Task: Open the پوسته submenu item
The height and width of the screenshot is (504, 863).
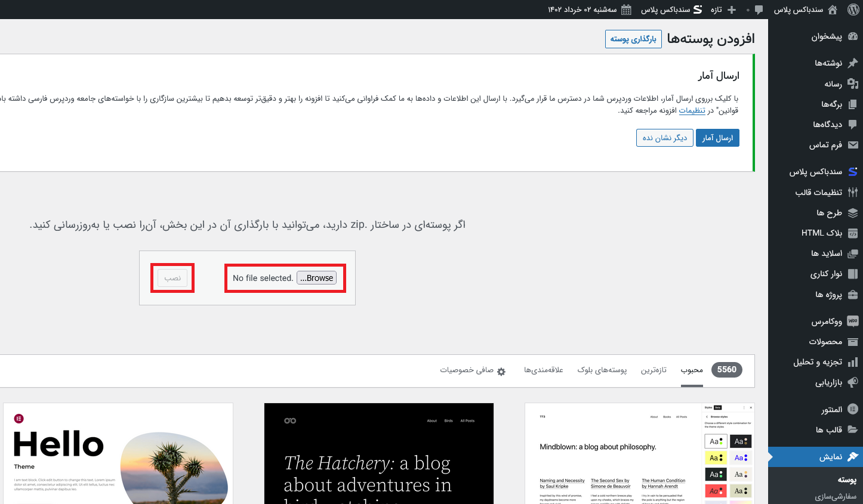Action: click(847, 480)
